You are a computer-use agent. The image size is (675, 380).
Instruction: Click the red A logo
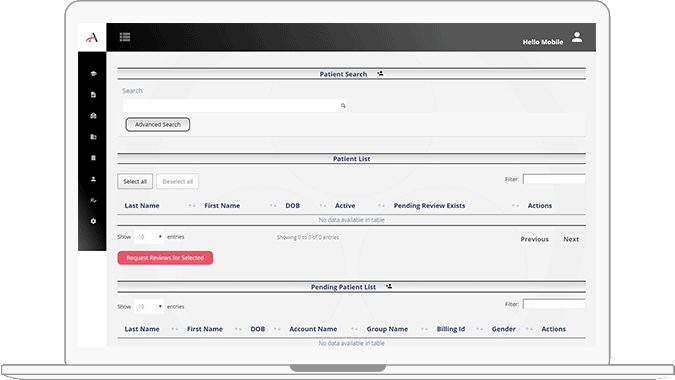pyautogui.click(x=92, y=37)
